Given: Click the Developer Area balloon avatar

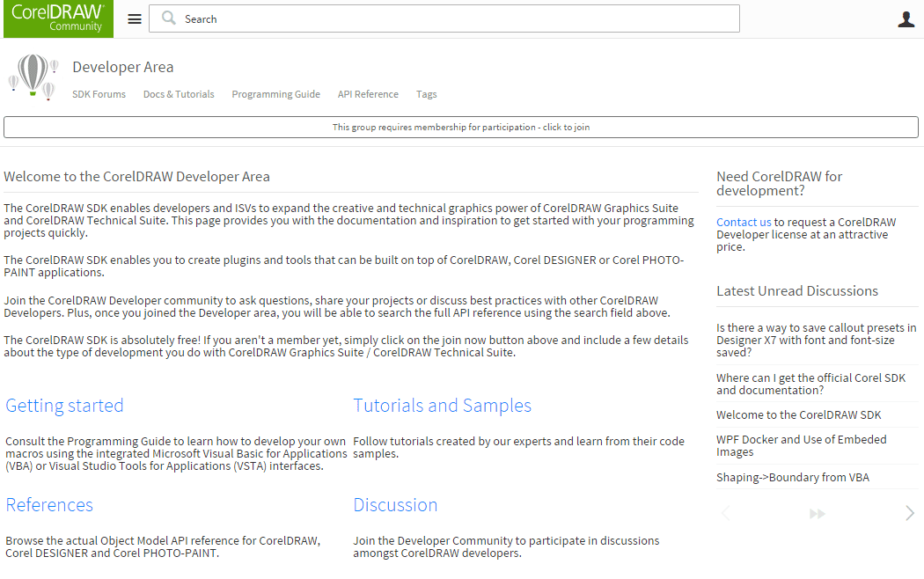Looking at the screenshot, I should (x=33, y=77).
